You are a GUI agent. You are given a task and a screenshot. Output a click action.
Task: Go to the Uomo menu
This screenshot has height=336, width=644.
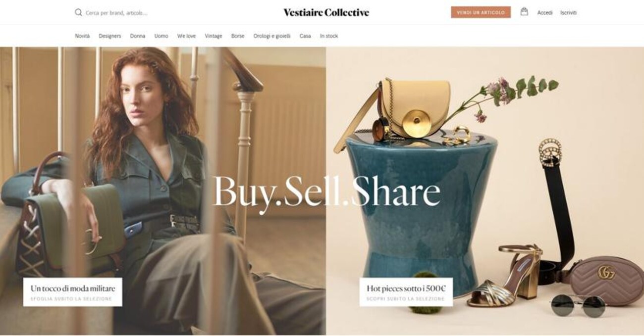[161, 36]
